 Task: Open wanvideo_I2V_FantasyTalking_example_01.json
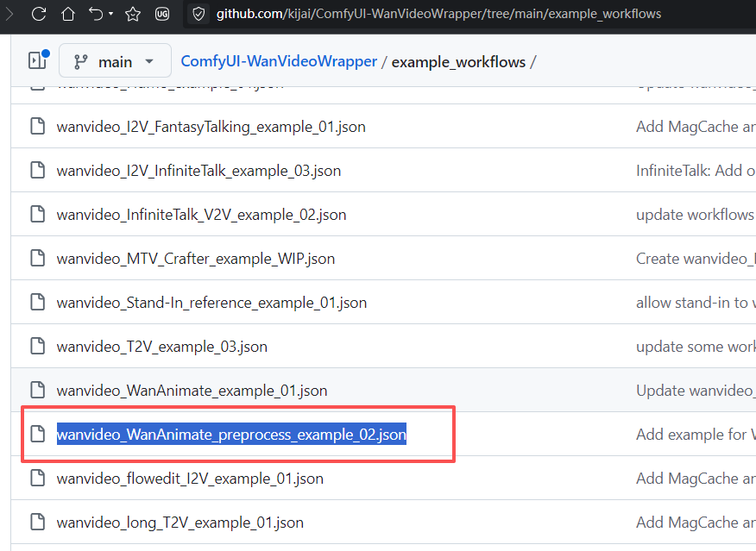(x=211, y=127)
